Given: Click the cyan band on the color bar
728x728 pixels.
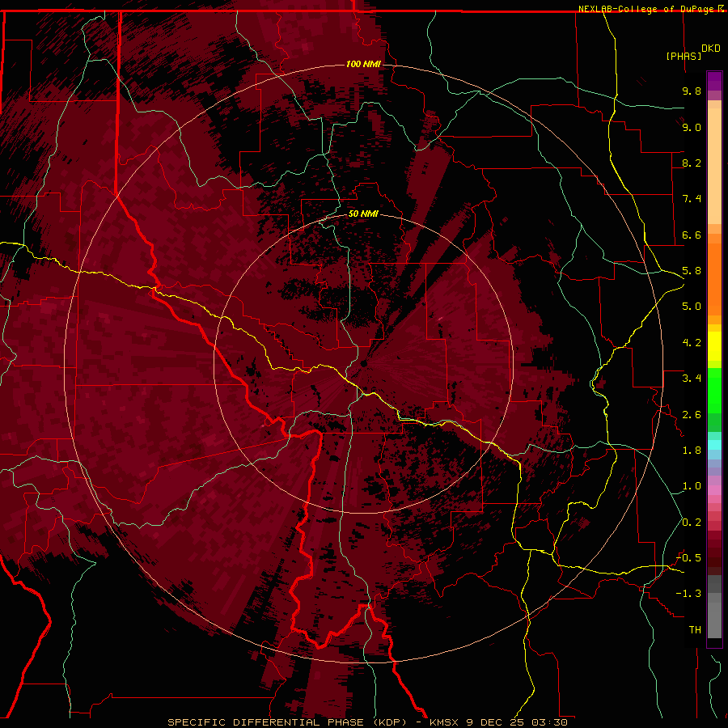Looking at the screenshot, I should pos(714,445).
